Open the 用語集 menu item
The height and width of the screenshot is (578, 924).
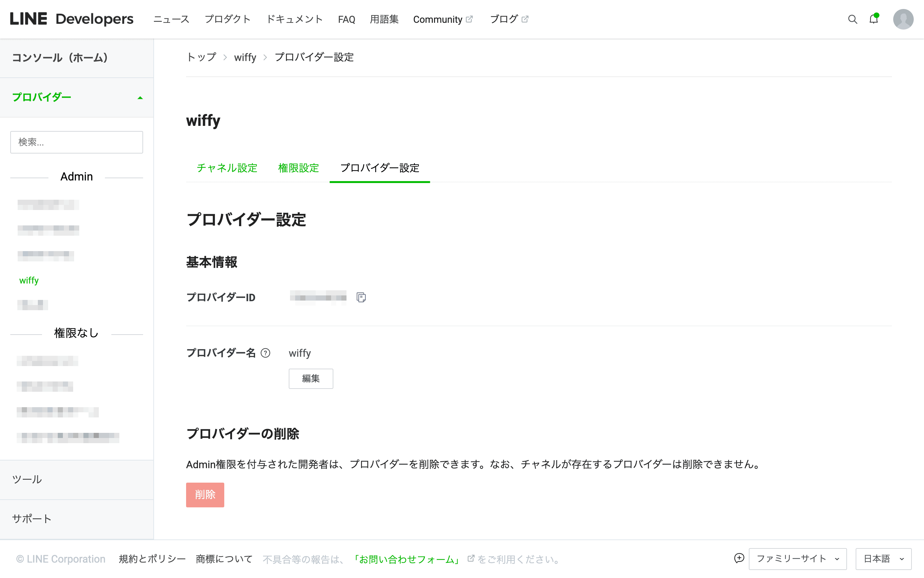coord(384,19)
